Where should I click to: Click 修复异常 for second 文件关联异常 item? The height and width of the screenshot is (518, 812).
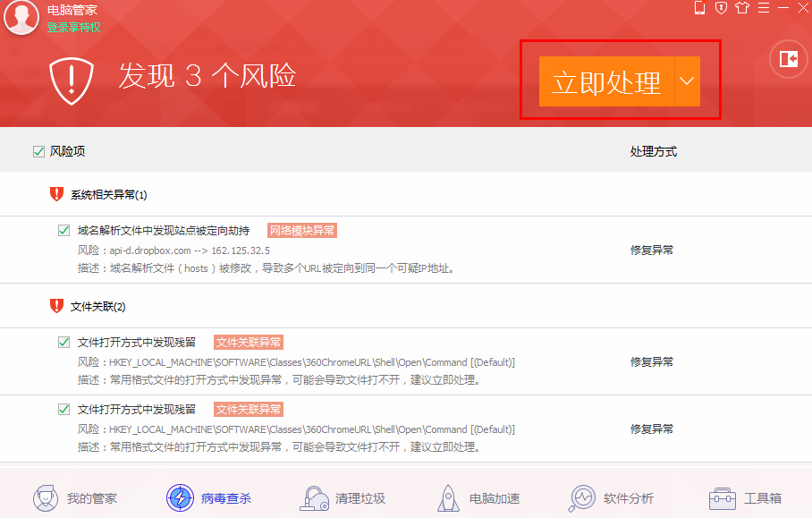point(651,429)
